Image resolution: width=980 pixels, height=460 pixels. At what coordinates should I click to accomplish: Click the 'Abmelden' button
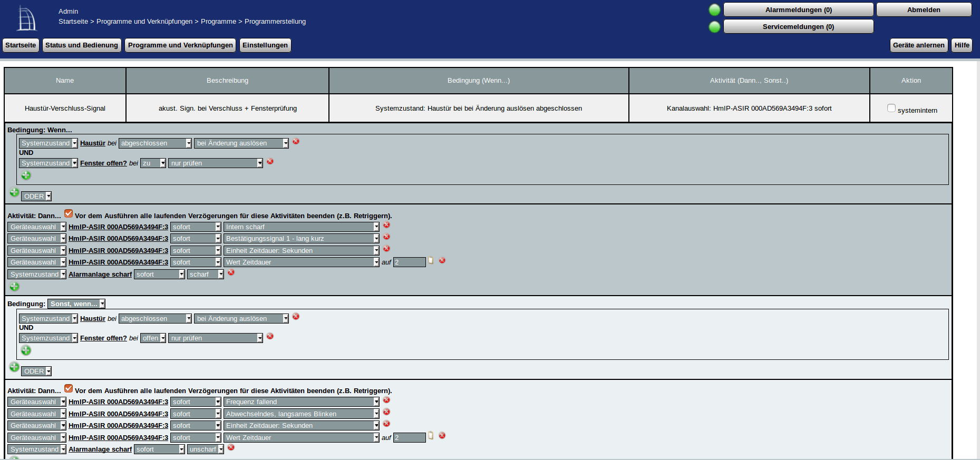click(x=924, y=10)
